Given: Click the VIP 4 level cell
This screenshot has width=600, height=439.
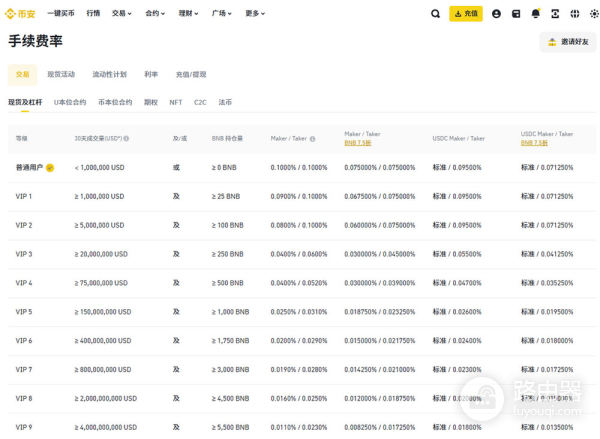Looking at the screenshot, I should [x=24, y=283].
